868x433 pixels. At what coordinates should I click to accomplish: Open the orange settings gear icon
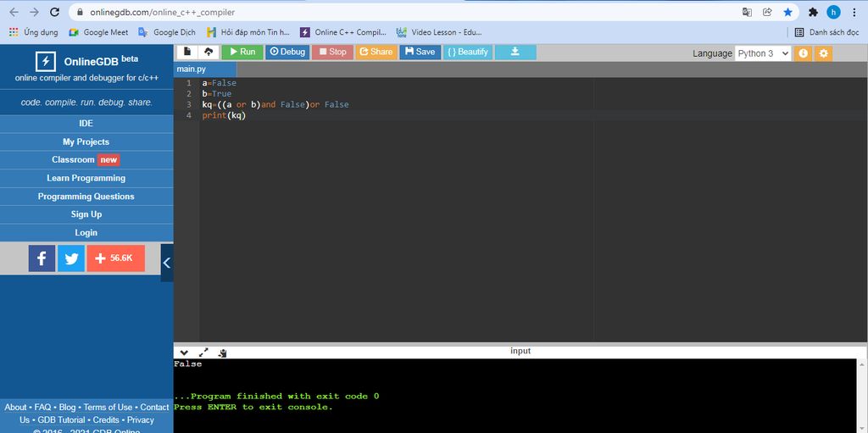pyautogui.click(x=824, y=53)
